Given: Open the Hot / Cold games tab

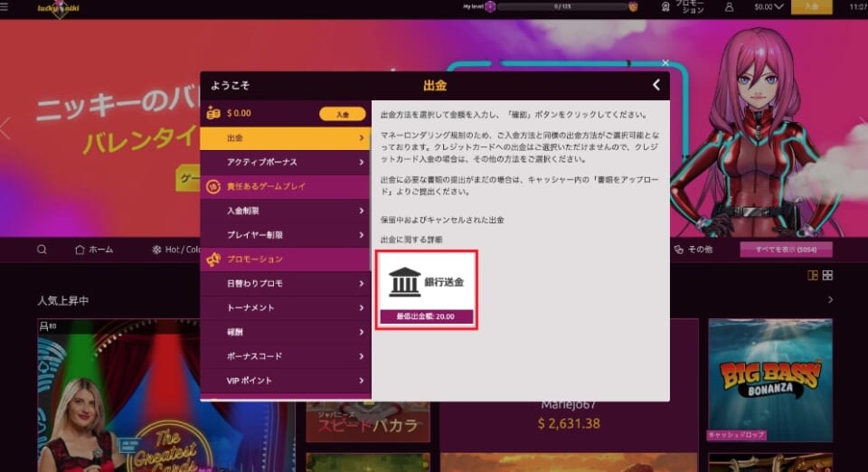Looking at the screenshot, I should [176, 250].
